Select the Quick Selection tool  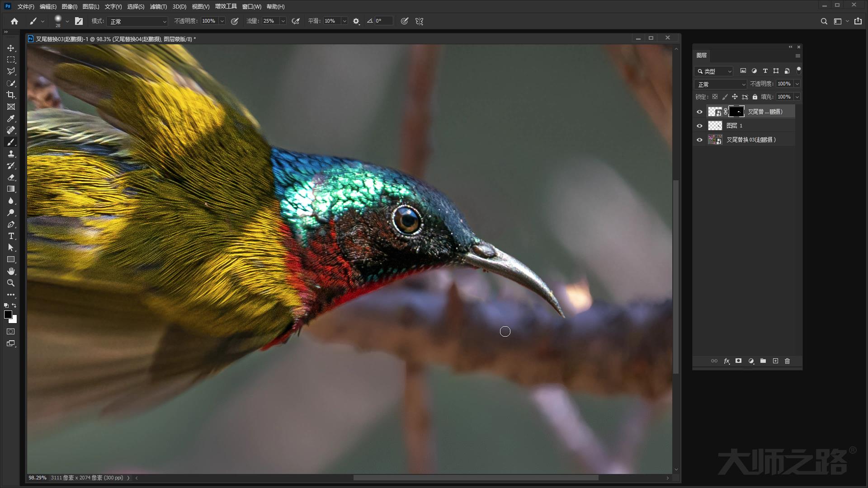(x=11, y=83)
